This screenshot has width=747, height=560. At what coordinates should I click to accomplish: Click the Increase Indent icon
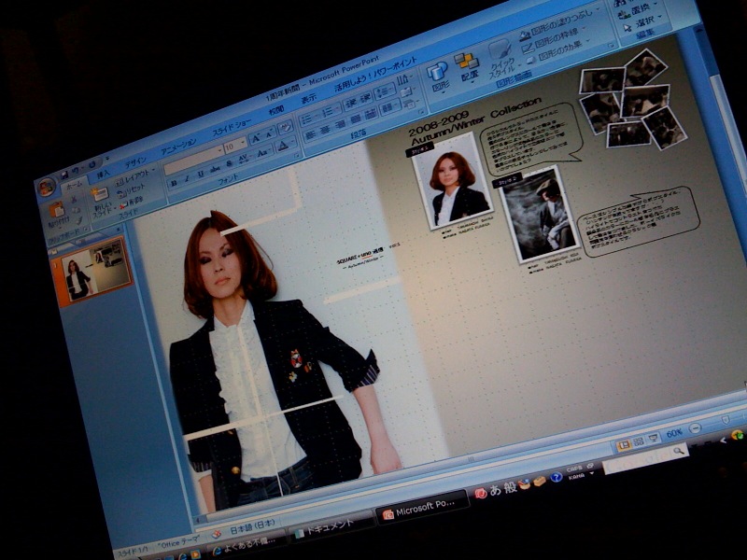pos(366,98)
